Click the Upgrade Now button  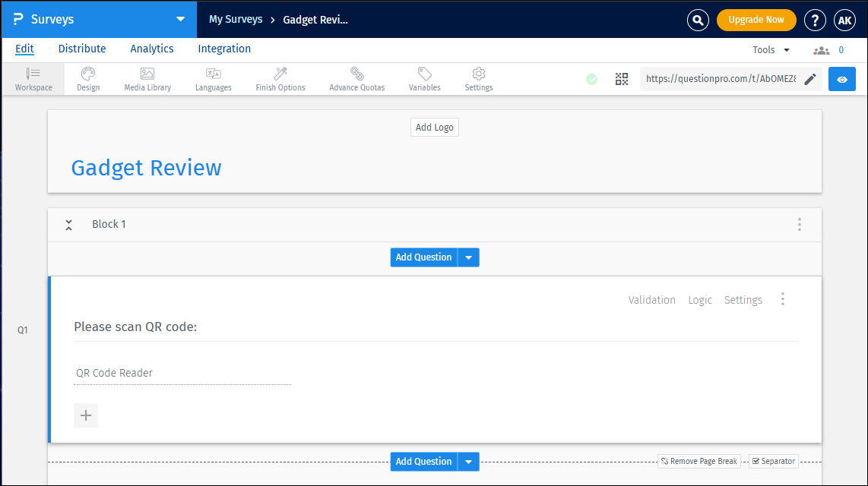tap(756, 20)
